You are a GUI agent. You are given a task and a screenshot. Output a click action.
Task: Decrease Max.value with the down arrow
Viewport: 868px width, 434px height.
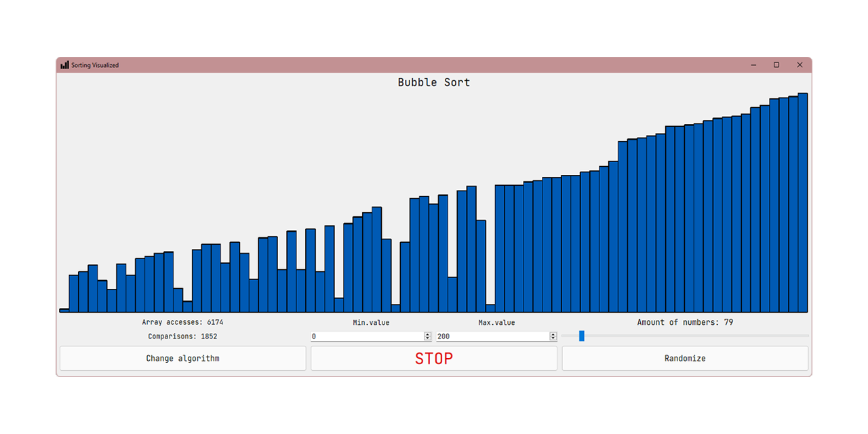pos(553,338)
